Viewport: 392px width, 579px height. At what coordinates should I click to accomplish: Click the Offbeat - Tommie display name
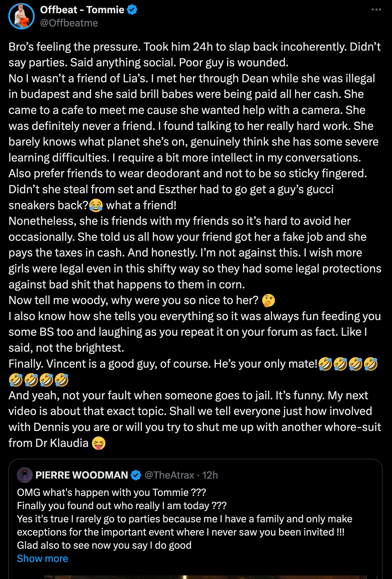82,10
